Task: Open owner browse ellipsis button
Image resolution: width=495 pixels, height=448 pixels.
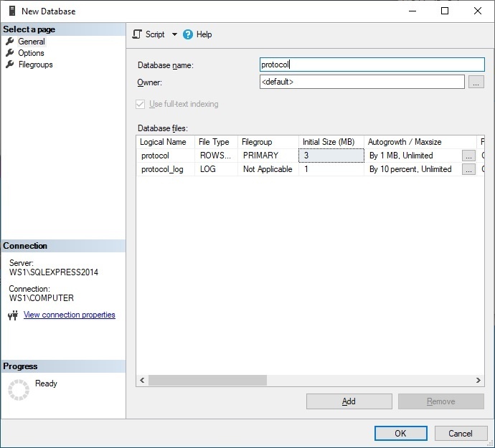Action: point(476,82)
